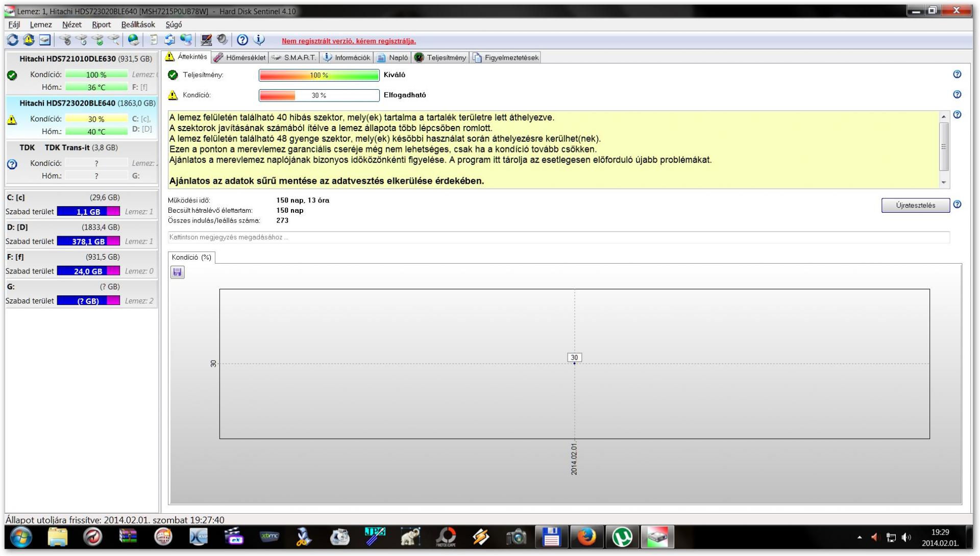This screenshot has height=556, width=980.
Task: Click the speaker icon in the toolbar
Action: pyautogui.click(x=222, y=40)
